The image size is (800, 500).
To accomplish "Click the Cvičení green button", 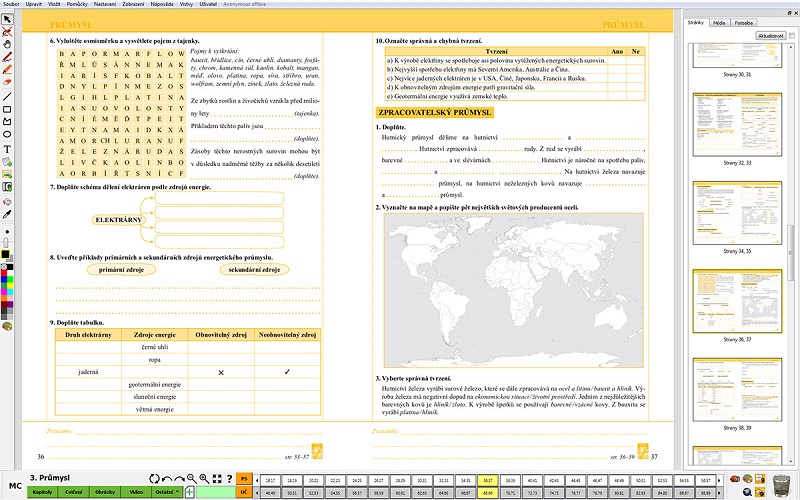I will (73, 492).
